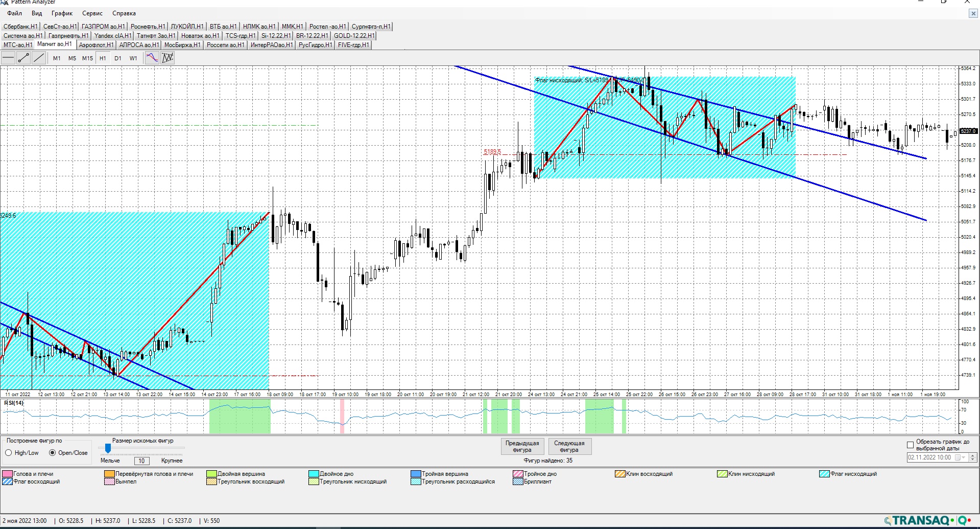
Task: Click the pattern size slider handle
Action: pyautogui.click(x=108, y=449)
